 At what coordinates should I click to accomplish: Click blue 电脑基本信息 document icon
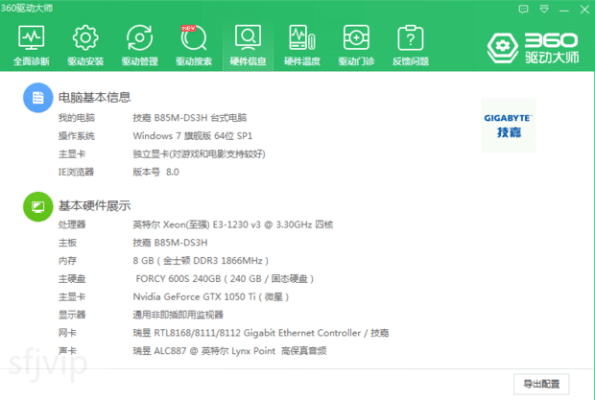[x=38, y=98]
